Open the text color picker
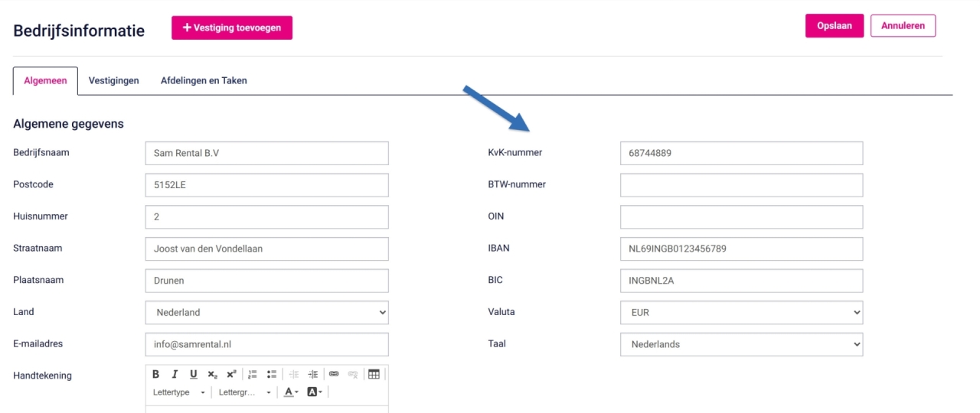This screenshot has height=413, width=980. point(292,392)
